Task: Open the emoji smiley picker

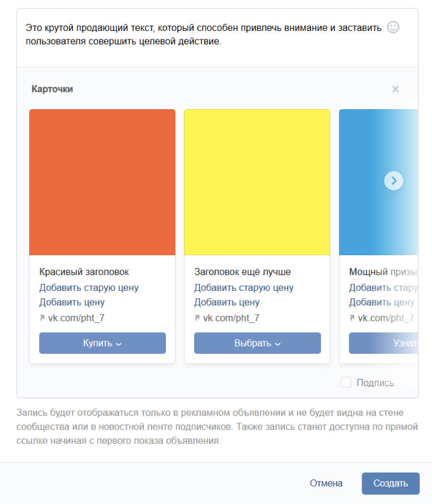Action: [x=393, y=27]
